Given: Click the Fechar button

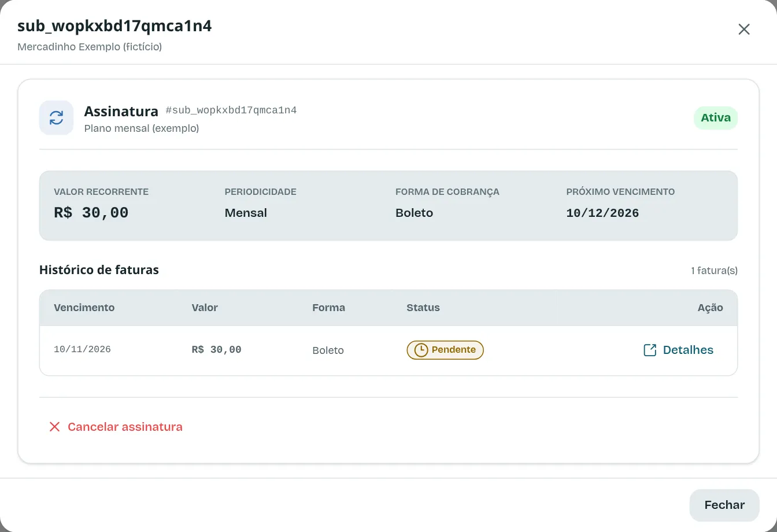Looking at the screenshot, I should click(x=724, y=505).
